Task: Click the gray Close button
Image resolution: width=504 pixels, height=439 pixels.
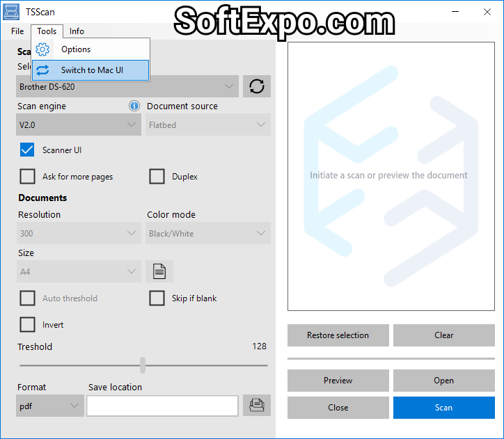Action: 338,408
